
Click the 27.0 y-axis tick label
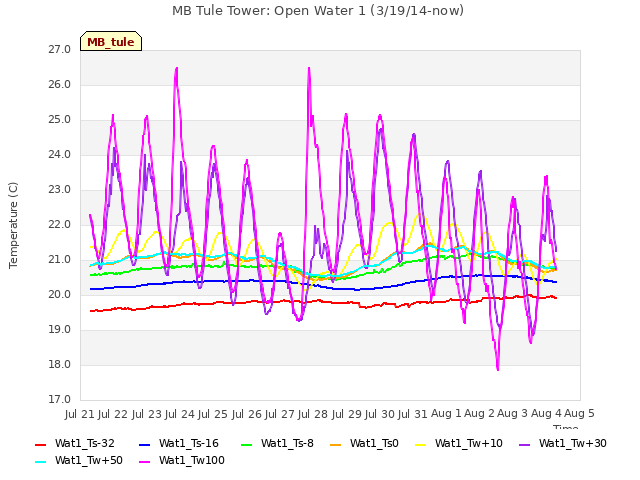point(60,50)
